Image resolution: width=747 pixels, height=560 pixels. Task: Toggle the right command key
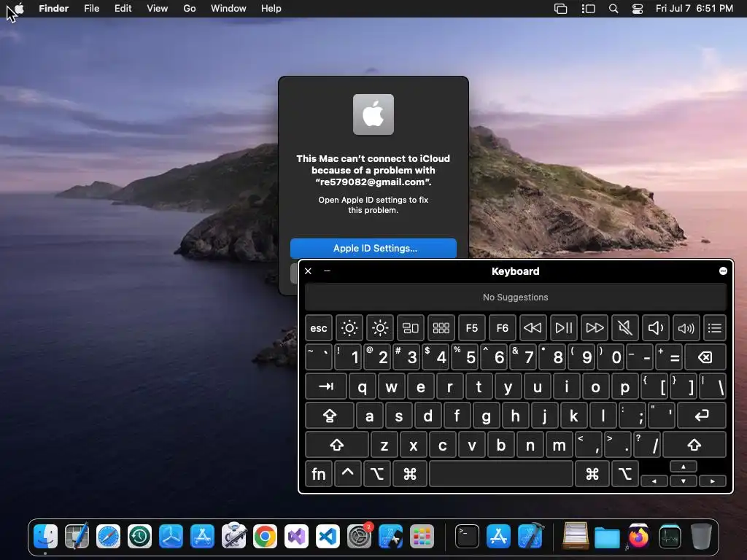592,474
